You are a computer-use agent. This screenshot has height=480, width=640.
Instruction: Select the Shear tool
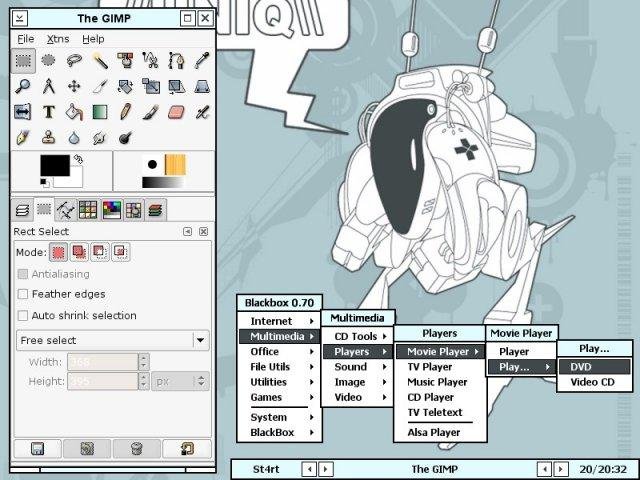click(176, 86)
